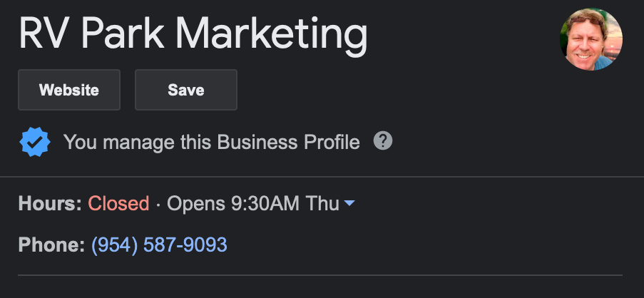Call the phone number (954) 587-9093
Image resolution: width=644 pixels, height=298 pixels.
159,245
